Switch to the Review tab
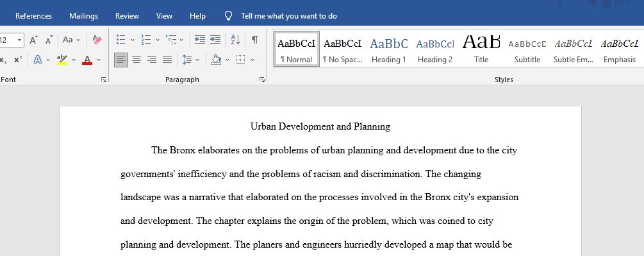Viewport: 644px width, 256px height. (128, 16)
